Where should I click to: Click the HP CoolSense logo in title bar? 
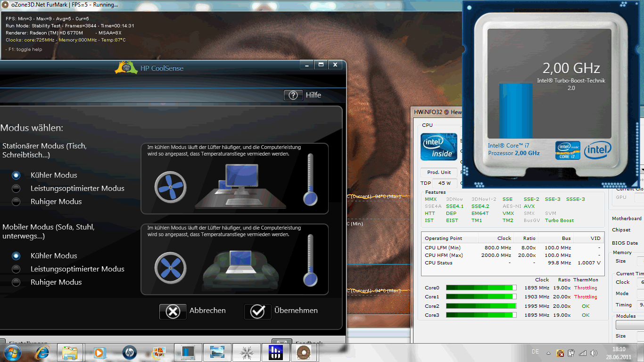tap(126, 68)
